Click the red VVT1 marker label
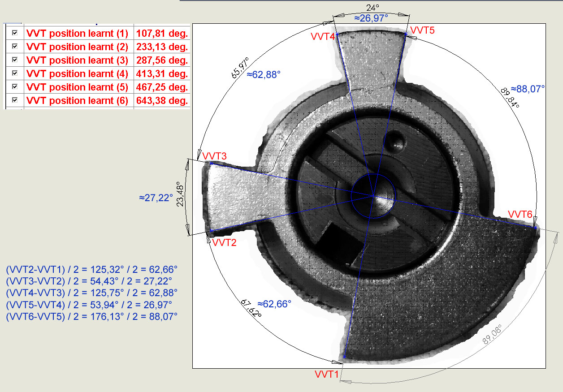563x392 pixels. tap(327, 374)
